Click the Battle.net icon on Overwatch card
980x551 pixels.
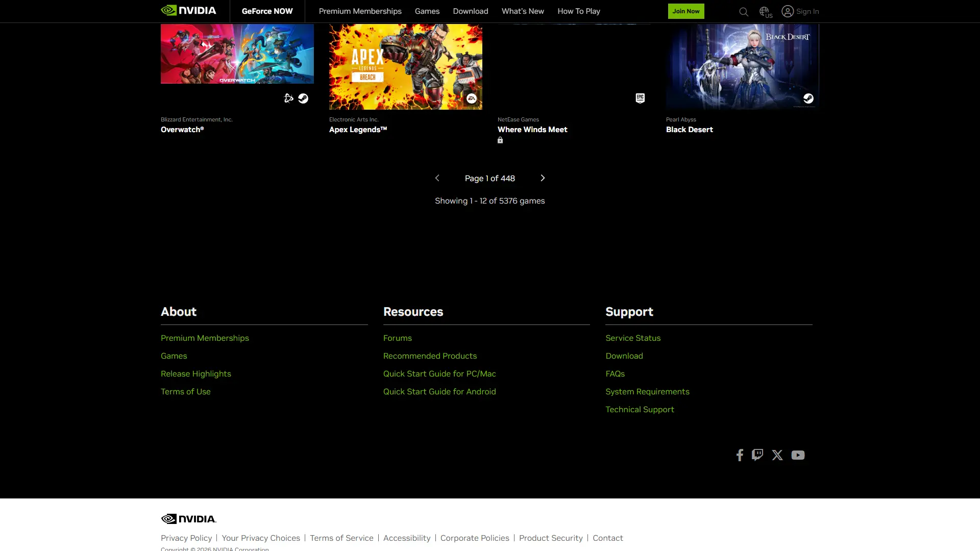[x=288, y=98]
